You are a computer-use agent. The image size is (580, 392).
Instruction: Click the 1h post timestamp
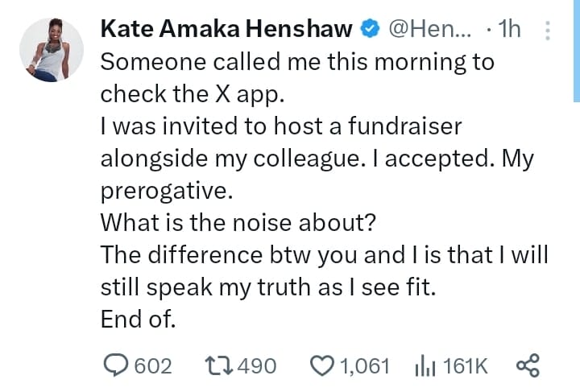click(x=509, y=30)
